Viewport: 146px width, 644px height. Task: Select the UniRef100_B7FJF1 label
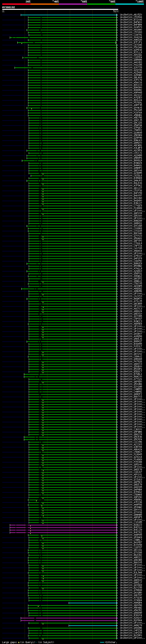click(x=131, y=42)
